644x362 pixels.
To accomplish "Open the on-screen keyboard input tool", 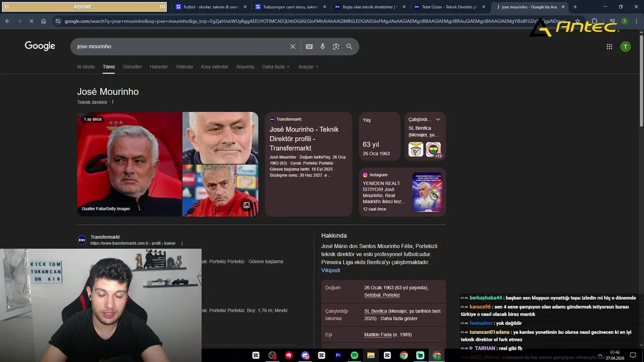I will point(309,46).
